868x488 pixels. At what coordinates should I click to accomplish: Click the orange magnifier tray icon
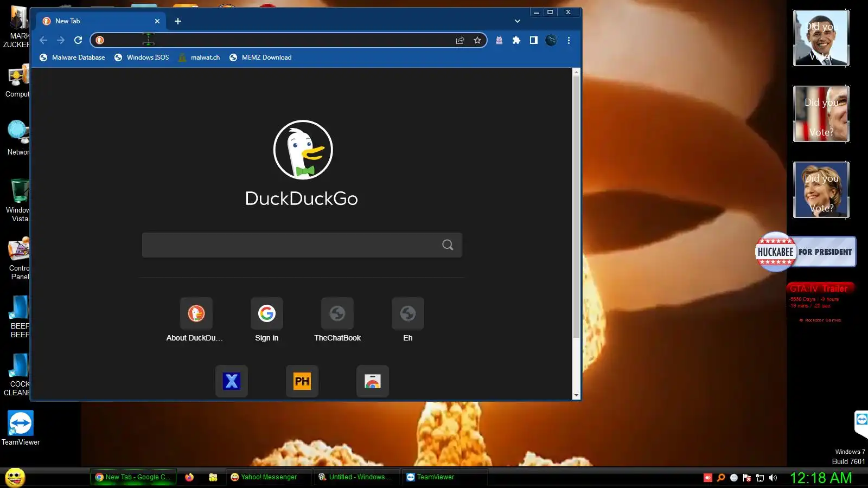[x=721, y=478]
